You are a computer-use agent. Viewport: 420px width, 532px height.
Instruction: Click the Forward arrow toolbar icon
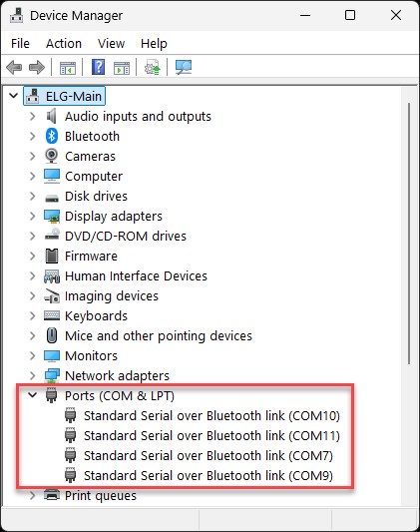pyautogui.click(x=37, y=67)
